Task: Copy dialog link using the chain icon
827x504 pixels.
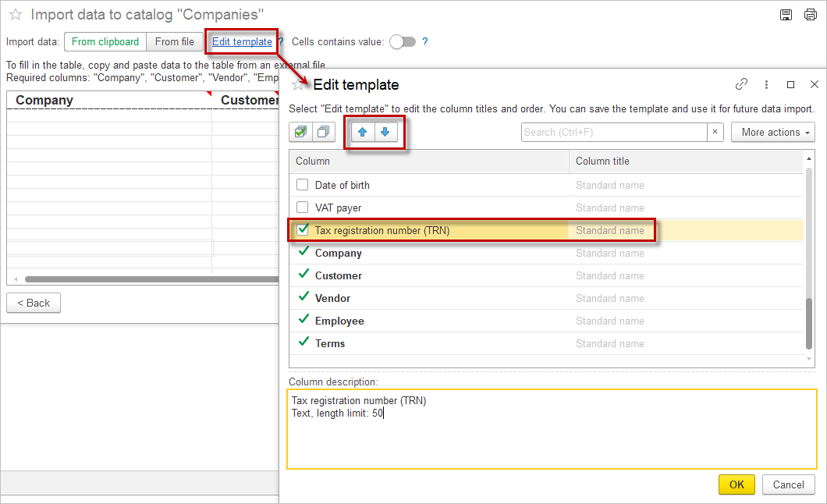Action: coord(741,84)
